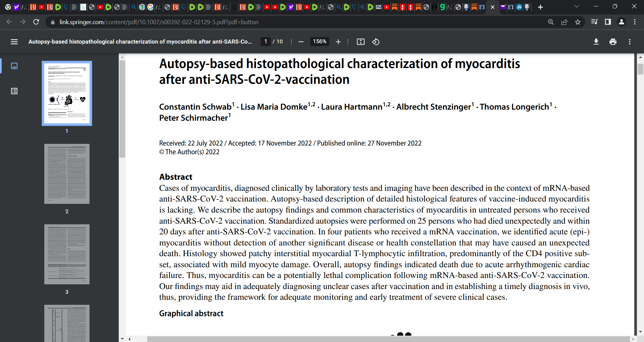Close the active Springer PDF tab

tap(492, 7)
